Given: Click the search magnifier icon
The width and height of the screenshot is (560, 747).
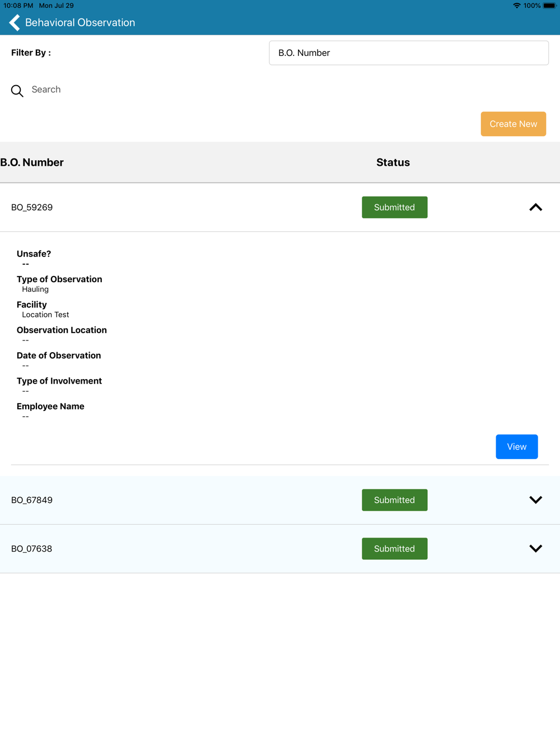Looking at the screenshot, I should coord(17,91).
